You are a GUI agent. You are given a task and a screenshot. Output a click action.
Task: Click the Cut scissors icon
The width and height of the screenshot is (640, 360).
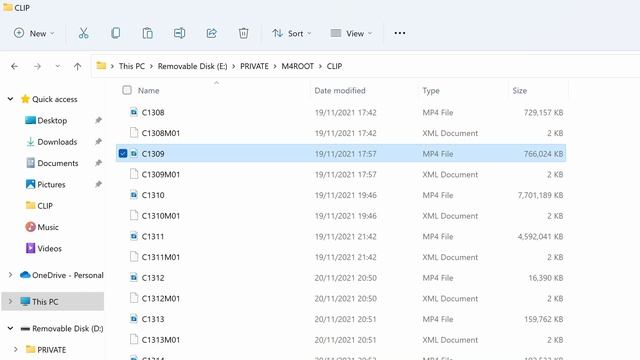83,33
